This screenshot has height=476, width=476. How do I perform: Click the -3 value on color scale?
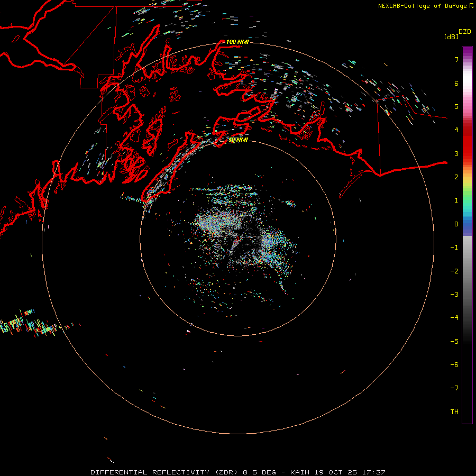coord(454,295)
